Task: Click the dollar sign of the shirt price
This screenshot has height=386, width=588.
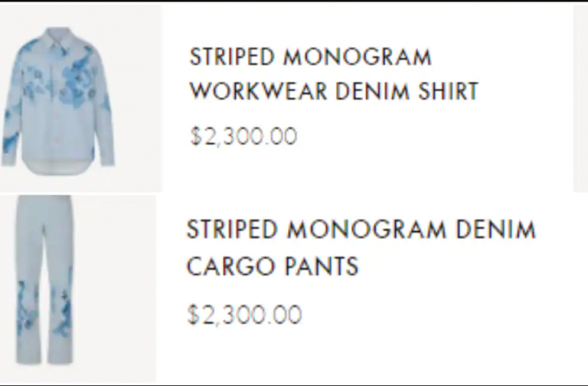Action: 195,137
